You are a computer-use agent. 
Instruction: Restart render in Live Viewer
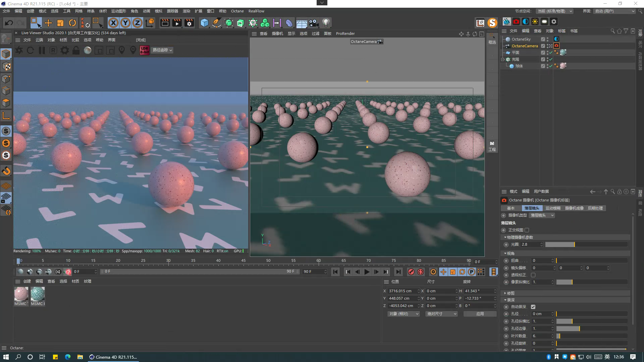click(x=31, y=50)
